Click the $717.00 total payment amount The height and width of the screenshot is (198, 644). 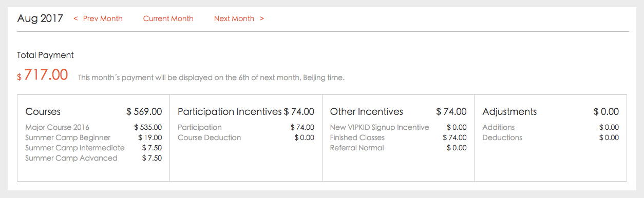(x=43, y=75)
